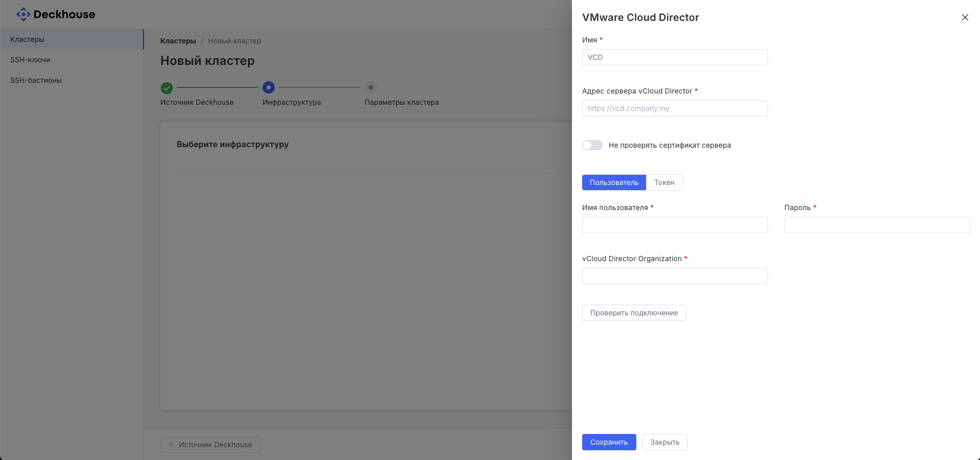Go back via Источник Deckhouse button

click(210, 445)
